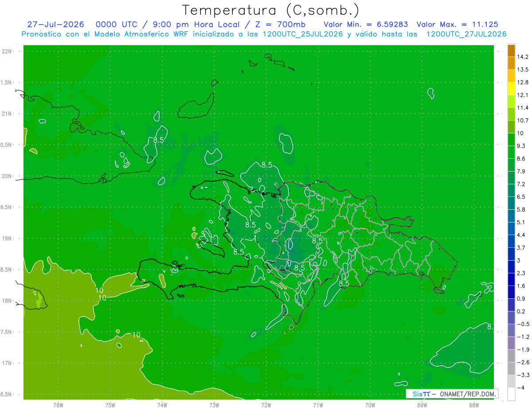Click the '-4' colorbar value

(520, 388)
